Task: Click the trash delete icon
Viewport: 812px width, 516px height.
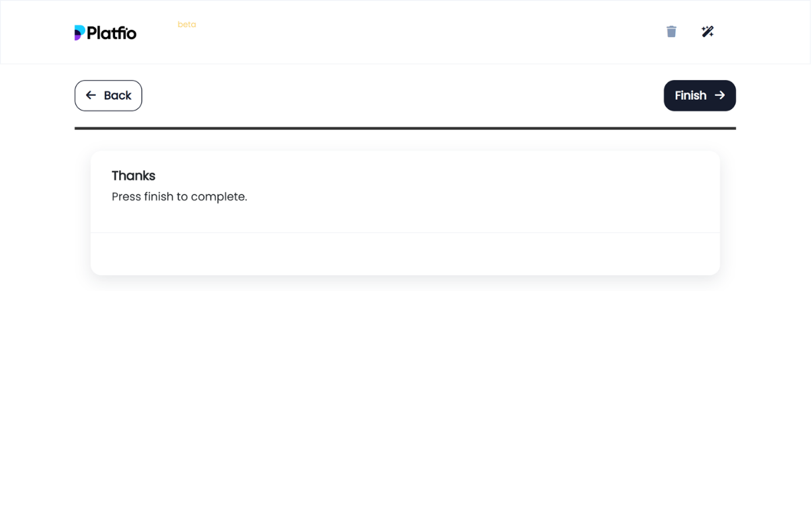Action: (671, 32)
